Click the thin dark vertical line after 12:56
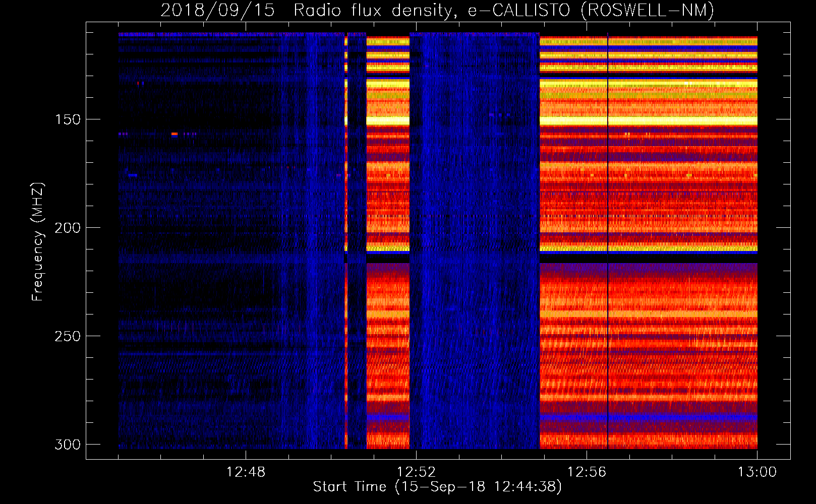 (x=608, y=241)
